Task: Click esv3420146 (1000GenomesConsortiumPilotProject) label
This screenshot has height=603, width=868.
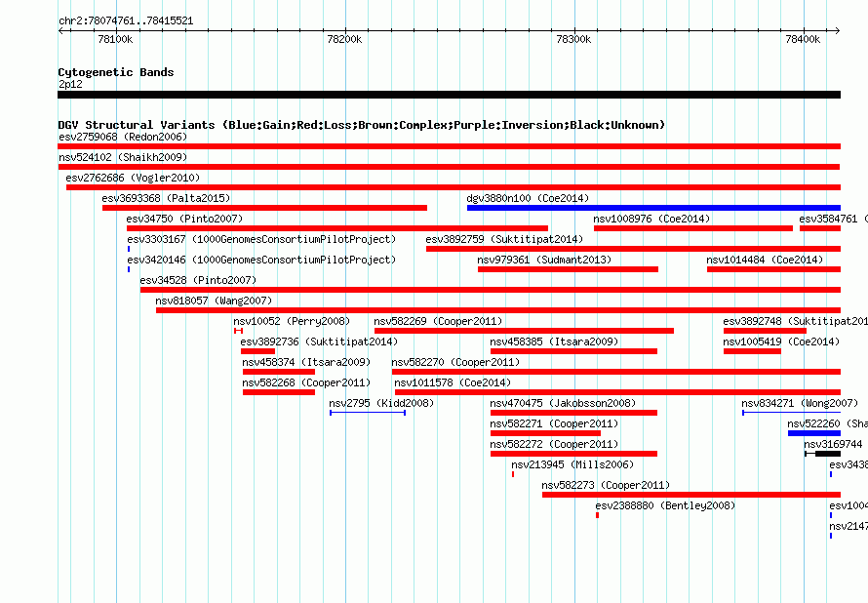Action: click(261, 260)
